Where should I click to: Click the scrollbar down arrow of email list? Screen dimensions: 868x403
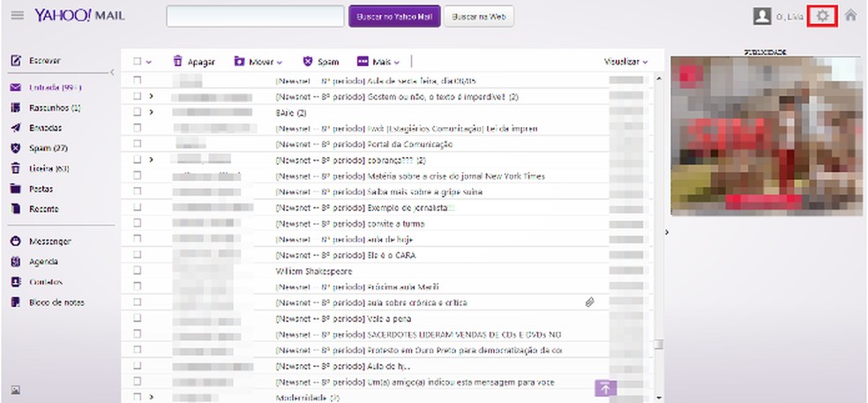658,398
